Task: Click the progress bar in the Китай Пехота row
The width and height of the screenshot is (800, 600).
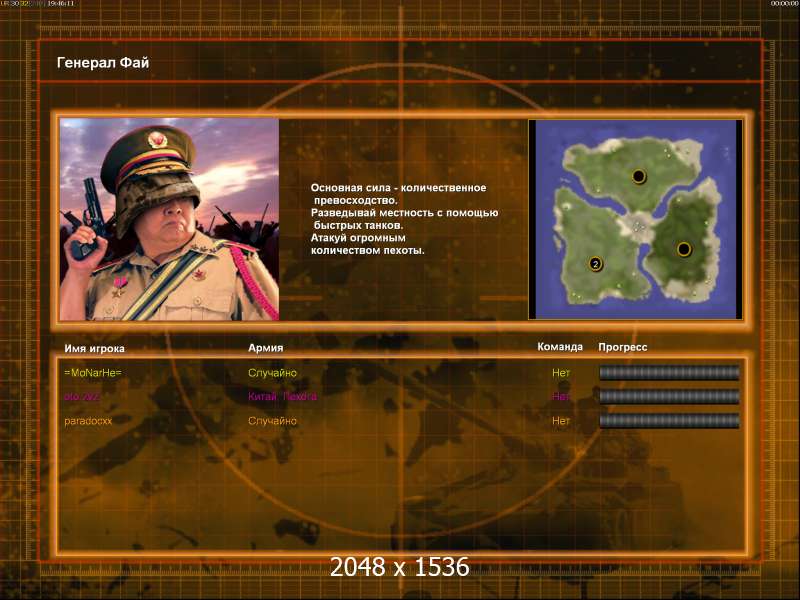Action: [669, 396]
